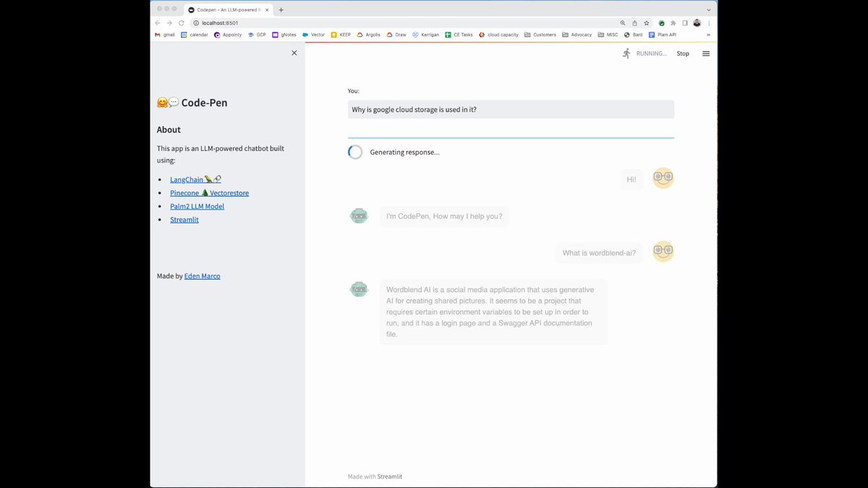The width and height of the screenshot is (868, 488).
Task: Open a new browser tab
Action: [281, 9]
